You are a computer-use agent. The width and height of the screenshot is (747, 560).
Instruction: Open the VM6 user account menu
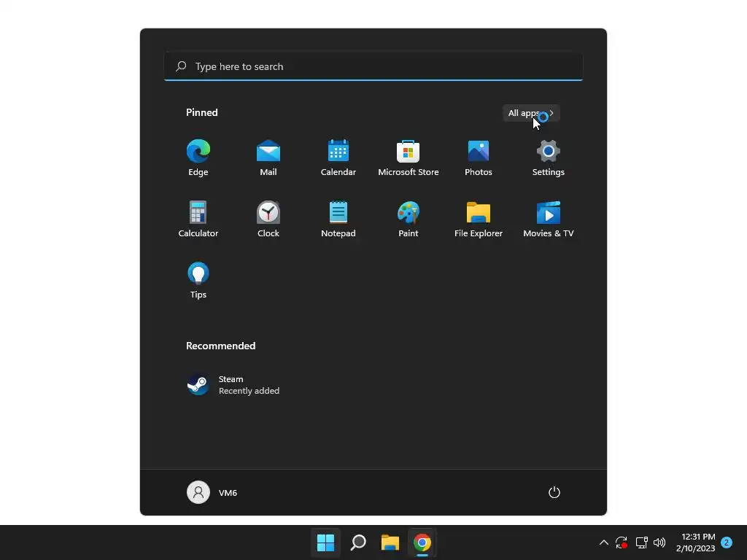212,492
